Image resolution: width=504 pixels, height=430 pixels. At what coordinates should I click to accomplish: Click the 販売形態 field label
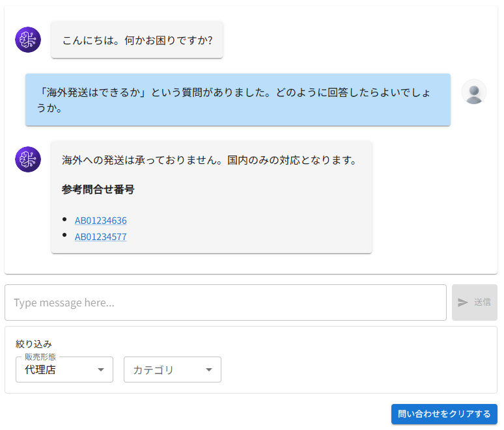tap(40, 356)
